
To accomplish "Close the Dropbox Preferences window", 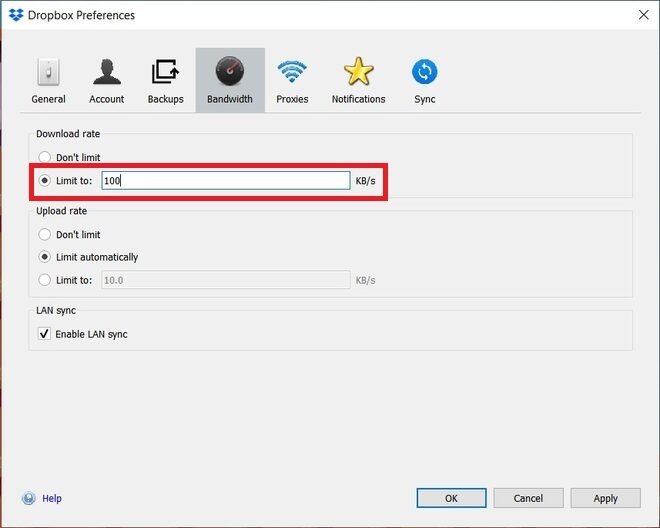I will pos(644,15).
